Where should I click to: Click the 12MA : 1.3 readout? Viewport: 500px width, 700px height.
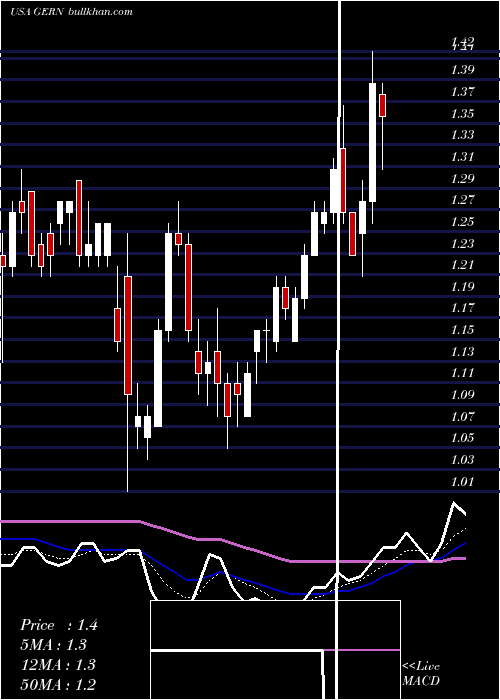pos(58,664)
